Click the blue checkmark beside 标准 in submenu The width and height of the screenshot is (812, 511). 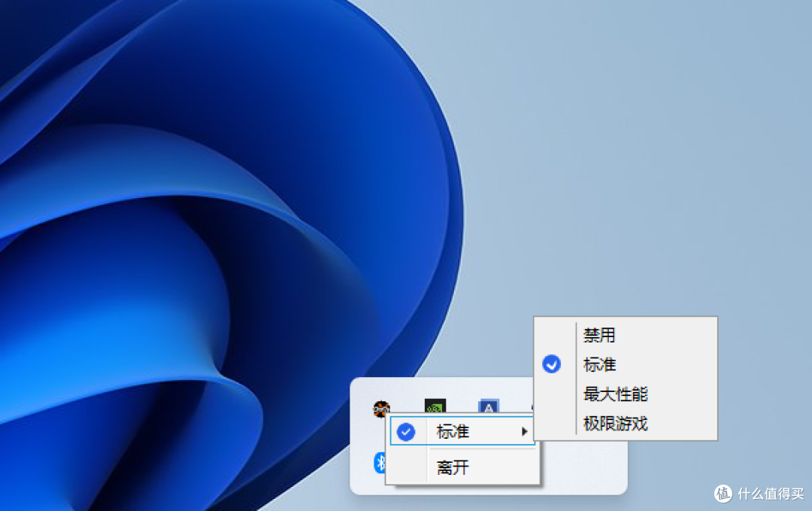552,364
